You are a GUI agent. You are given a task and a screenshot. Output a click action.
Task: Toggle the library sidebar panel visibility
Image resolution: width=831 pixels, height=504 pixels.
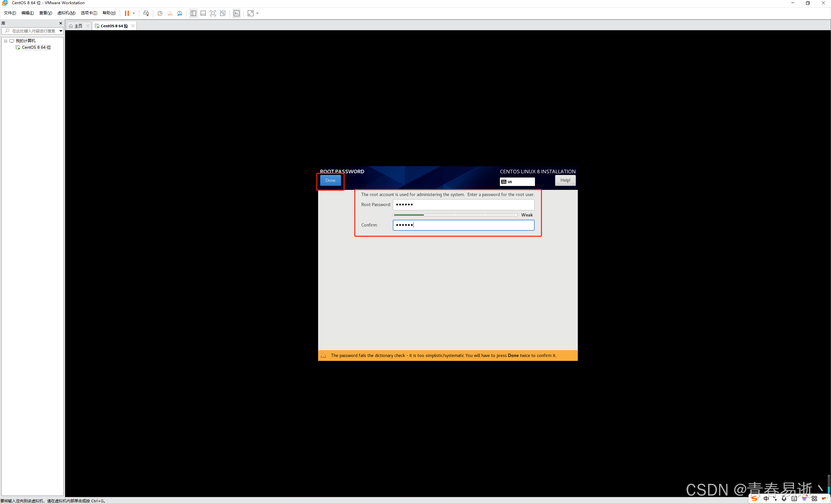(193, 13)
